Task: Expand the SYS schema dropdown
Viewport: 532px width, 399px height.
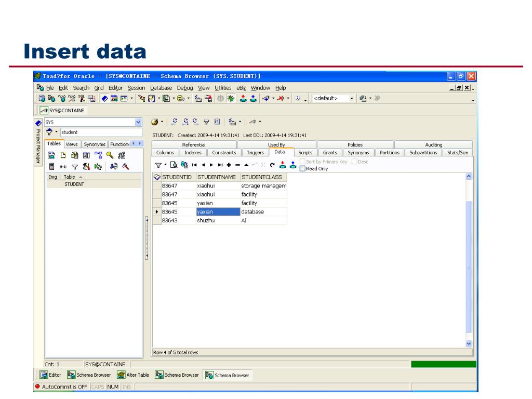Action: point(138,122)
